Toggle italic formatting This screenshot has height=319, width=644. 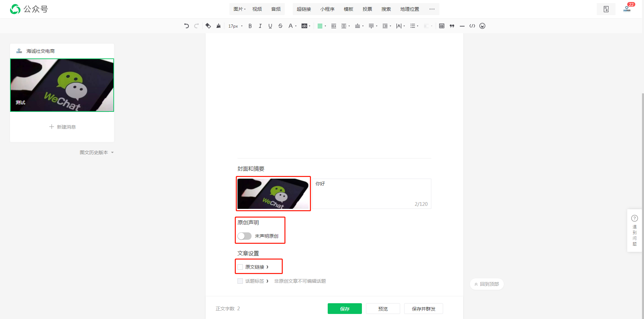click(260, 26)
